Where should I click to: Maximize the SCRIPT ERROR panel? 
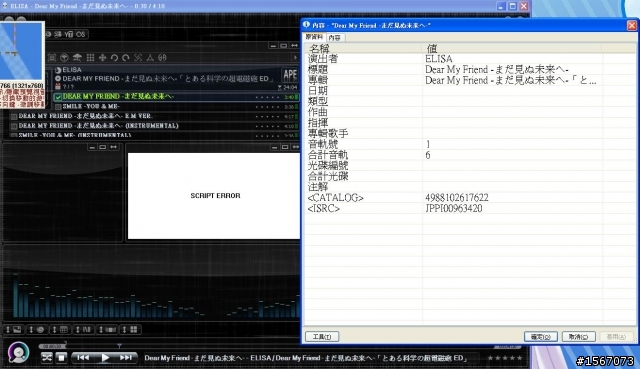[285, 147]
